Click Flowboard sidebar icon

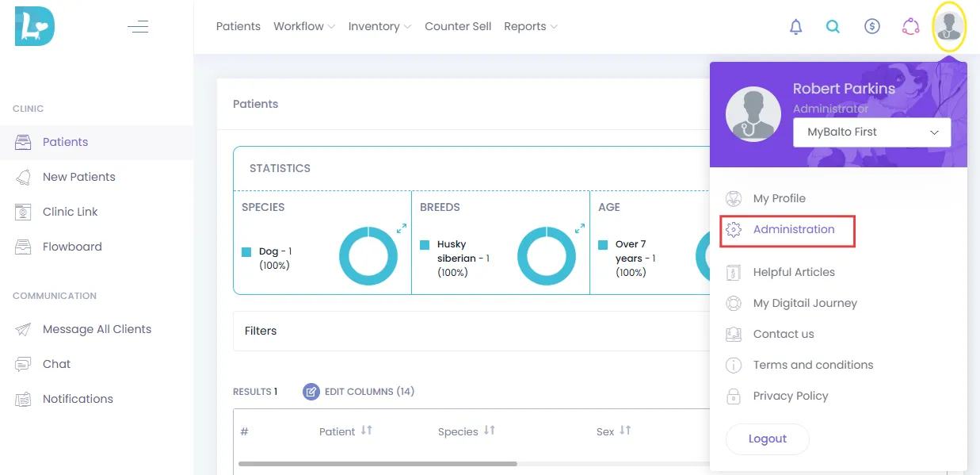pyautogui.click(x=23, y=247)
